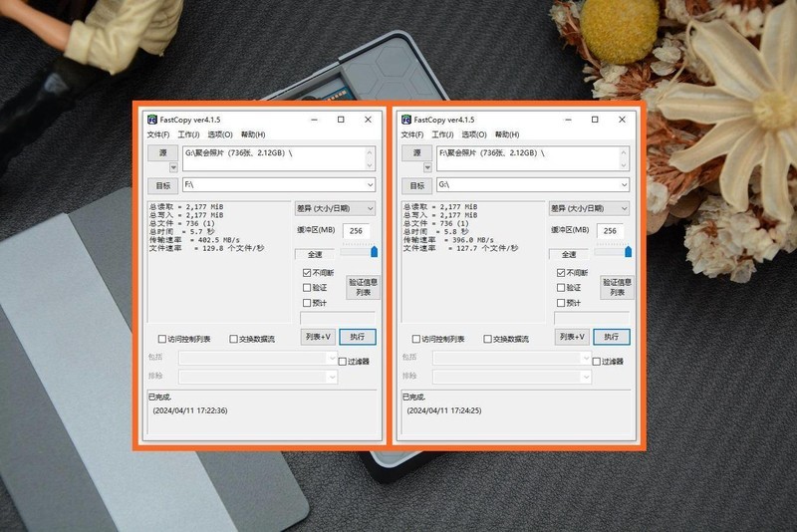Uncheck 不间断 checkbox in right window

tap(561, 273)
